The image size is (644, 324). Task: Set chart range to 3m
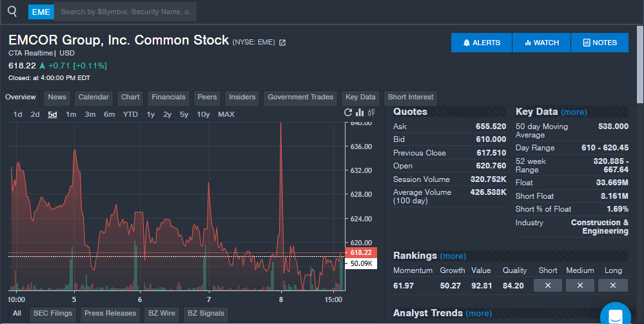tap(90, 114)
